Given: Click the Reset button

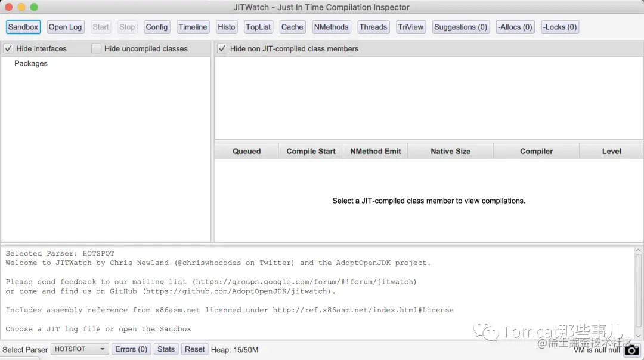Looking at the screenshot, I should pyautogui.click(x=194, y=349).
